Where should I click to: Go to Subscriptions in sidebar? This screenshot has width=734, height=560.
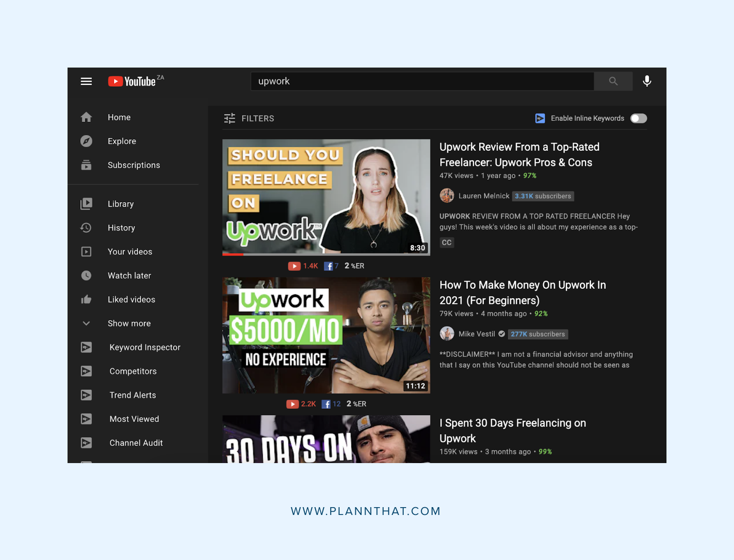(134, 165)
